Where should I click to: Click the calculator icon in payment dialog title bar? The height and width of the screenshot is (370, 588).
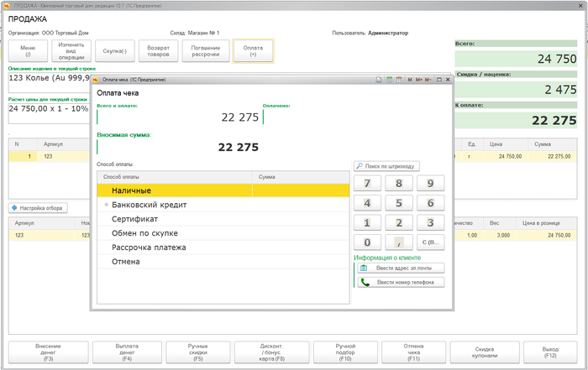click(389, 80)
